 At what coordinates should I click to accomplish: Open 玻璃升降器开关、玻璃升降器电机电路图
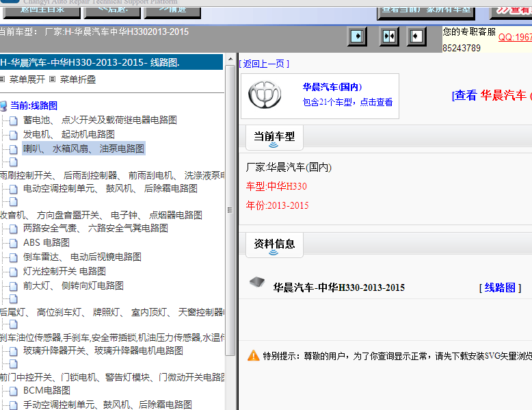pos(103,350)
